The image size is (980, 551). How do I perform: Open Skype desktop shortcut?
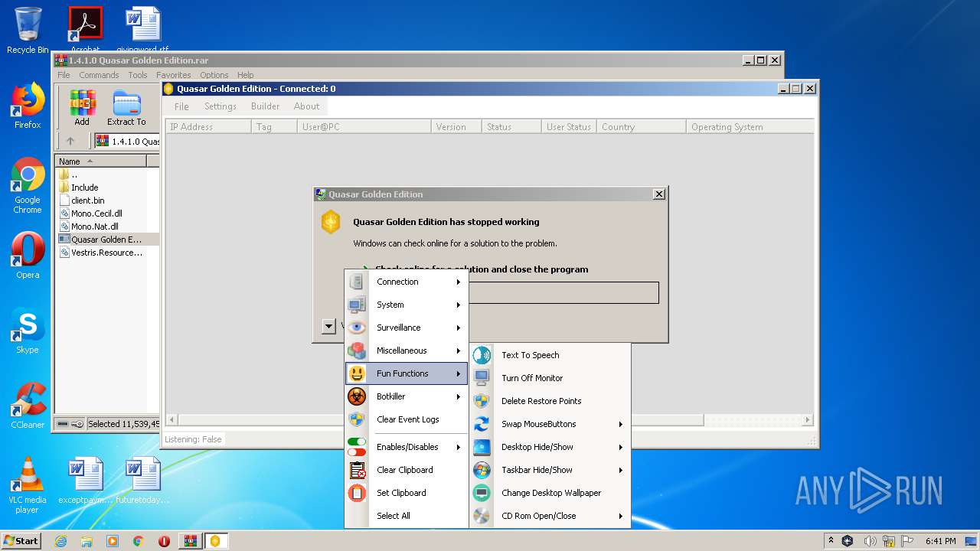(28, 331)
